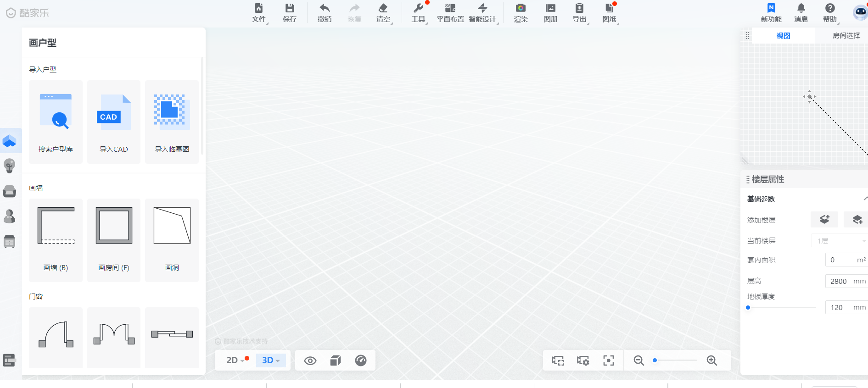
Task: Click the gauge speedometer icon
Action: coord(361,360)
